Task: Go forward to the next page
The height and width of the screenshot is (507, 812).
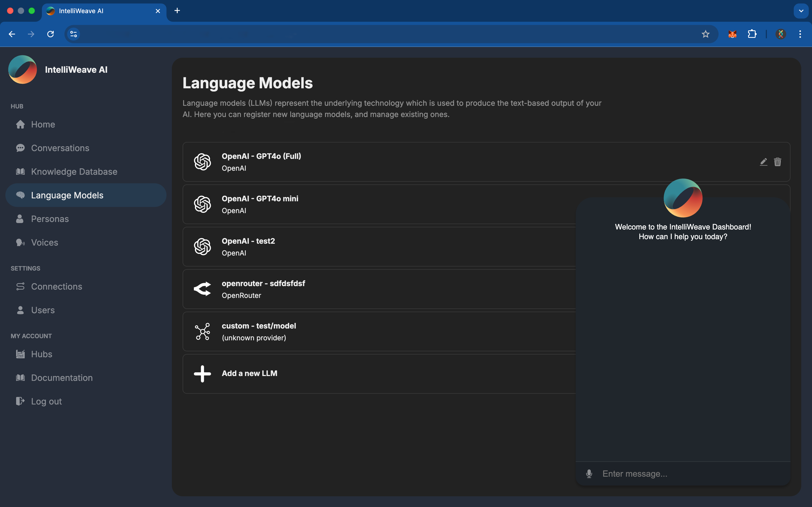Action: [x=31, y=34]
